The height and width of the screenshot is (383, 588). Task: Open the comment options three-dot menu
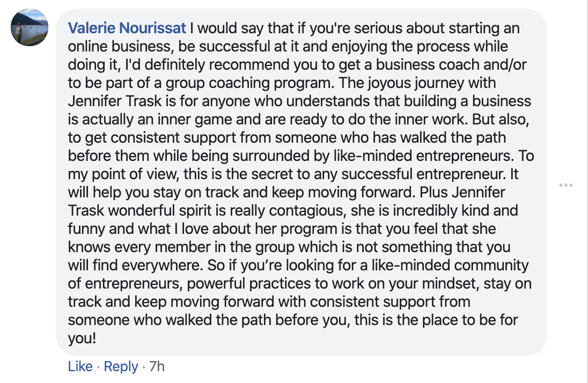[x=565, y=186]
